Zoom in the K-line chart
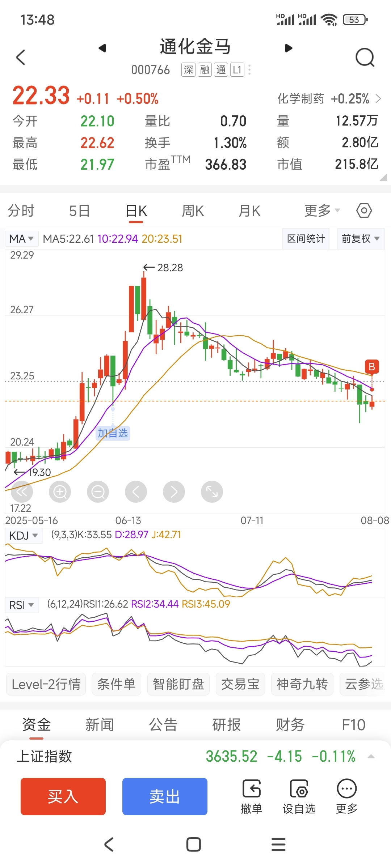Image resolution: width=391 pixels, height=868 pixels. click(x=60, y=492)
